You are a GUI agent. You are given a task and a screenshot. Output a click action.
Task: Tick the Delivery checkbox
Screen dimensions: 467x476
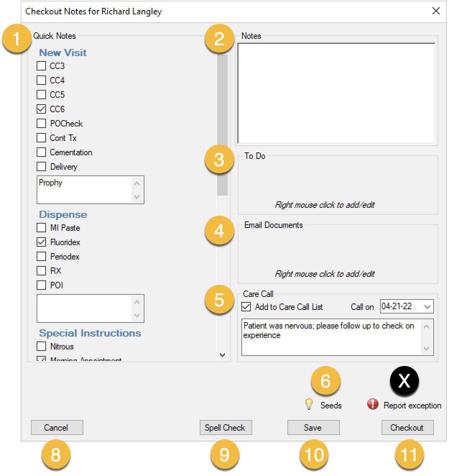(x=41, y=166)
